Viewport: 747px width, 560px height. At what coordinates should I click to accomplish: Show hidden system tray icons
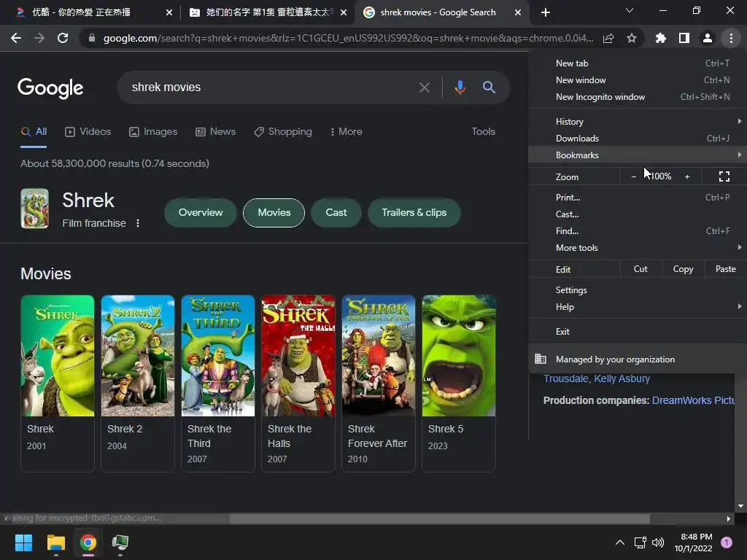coord(620,542)
